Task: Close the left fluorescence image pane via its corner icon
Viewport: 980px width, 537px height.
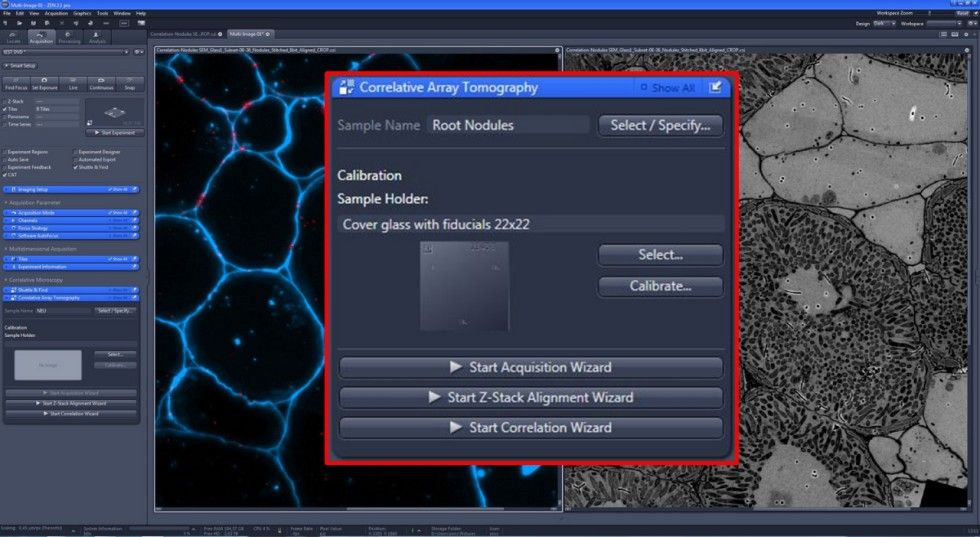Action: [558, 50]
